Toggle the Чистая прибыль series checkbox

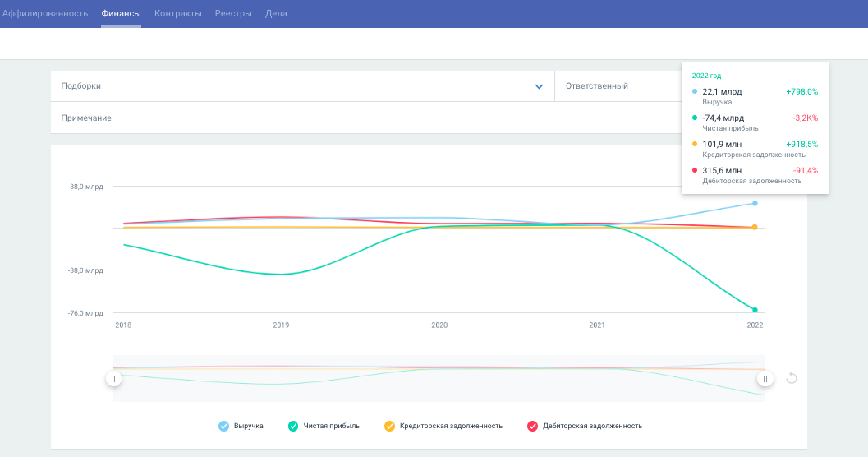293,426
